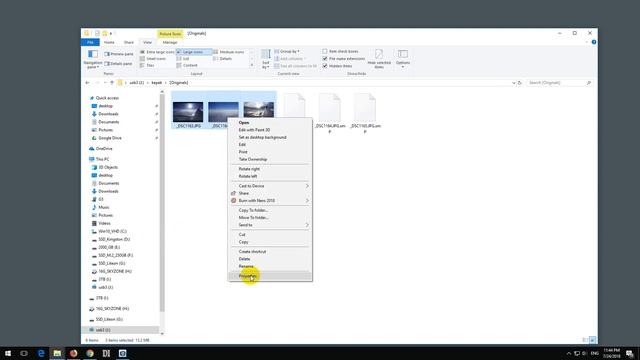
Task: Toggle the Preview pane button
Action: 119,54
